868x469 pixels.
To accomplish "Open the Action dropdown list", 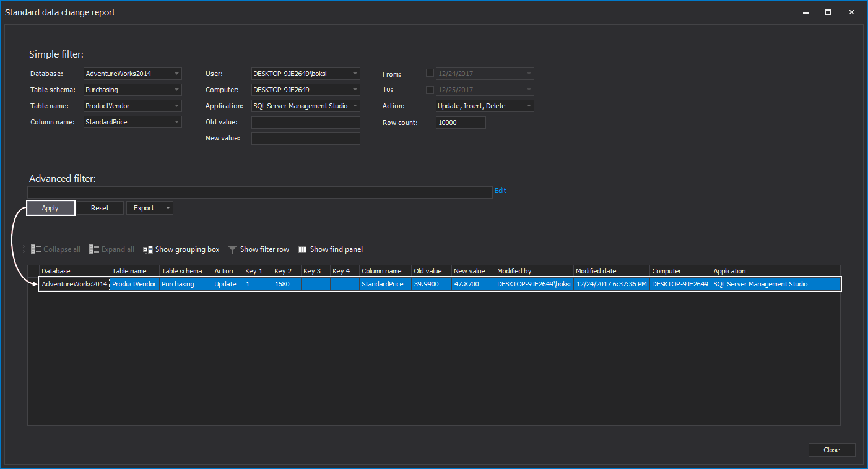I will point(529,106).
